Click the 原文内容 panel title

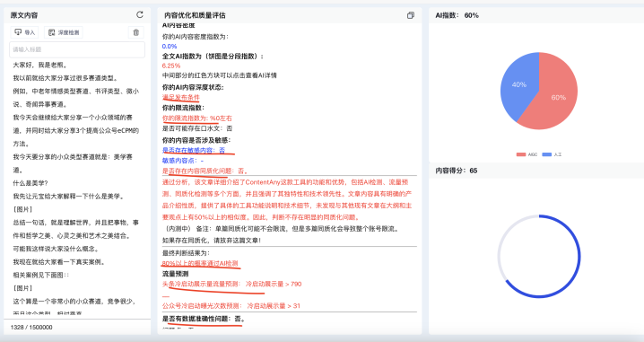tap(24, 15)
